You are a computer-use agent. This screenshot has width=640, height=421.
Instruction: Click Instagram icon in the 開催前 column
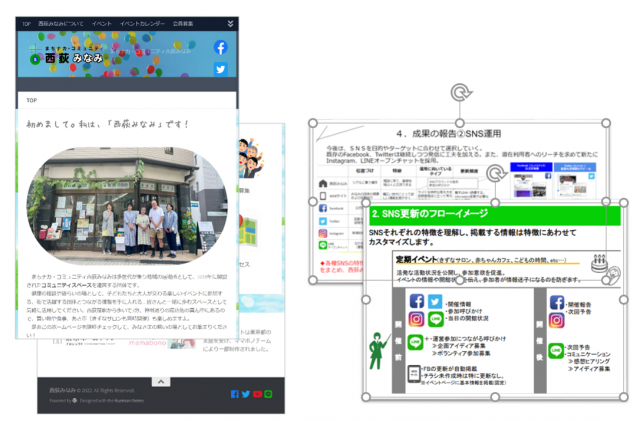pos(416,319)
